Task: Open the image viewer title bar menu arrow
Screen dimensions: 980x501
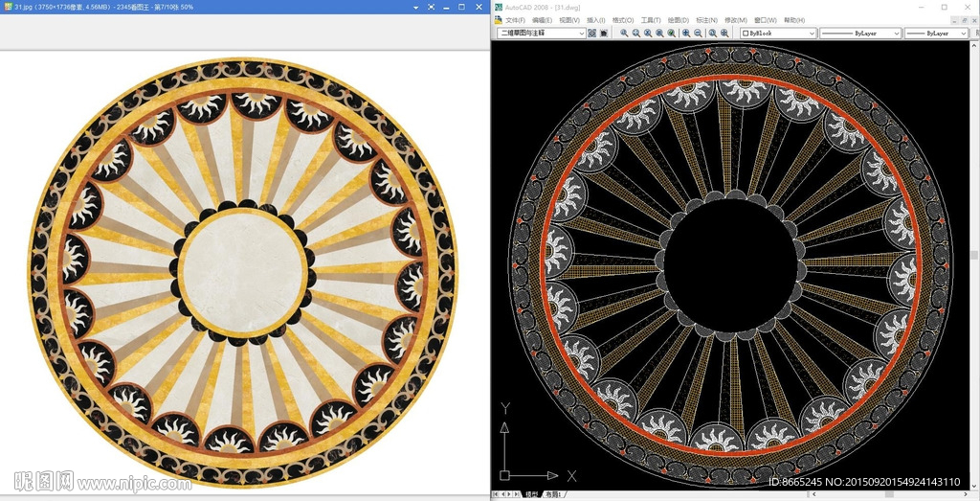Action: (416, 7)
